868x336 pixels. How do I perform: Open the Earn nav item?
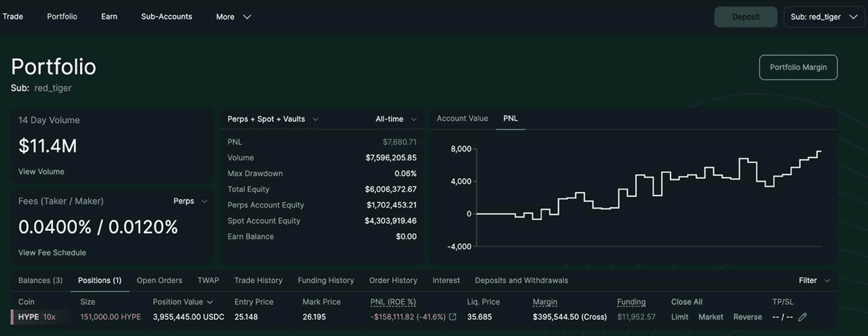coord(109,17)
